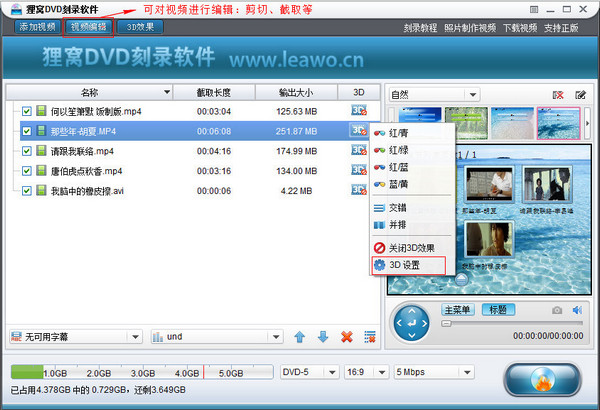Open the 16:9 aspect ratio dropdown

[366, 372]
